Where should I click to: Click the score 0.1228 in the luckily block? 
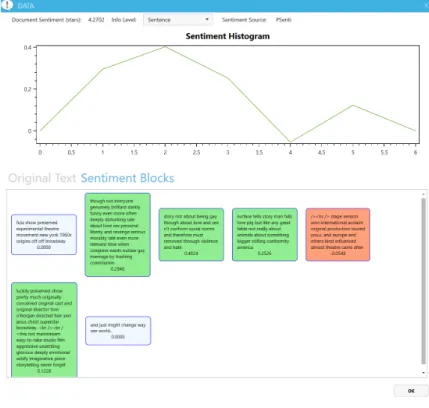(x=44, y=371)
